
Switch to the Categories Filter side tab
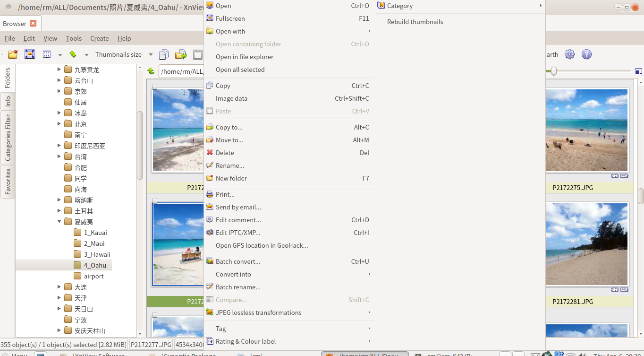tap(8, 138)
